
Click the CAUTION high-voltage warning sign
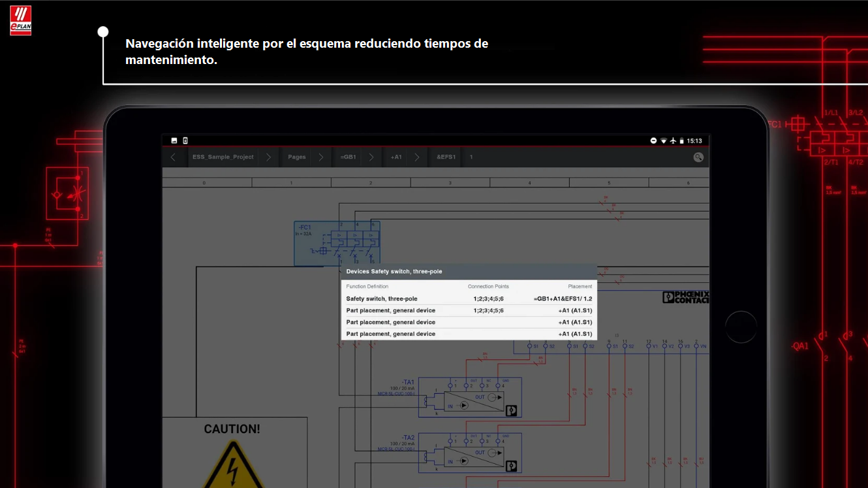click(x=232, y=456)
